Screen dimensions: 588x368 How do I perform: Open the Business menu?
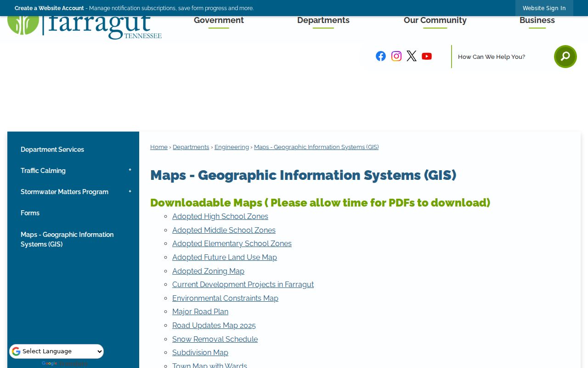point(537,21)
